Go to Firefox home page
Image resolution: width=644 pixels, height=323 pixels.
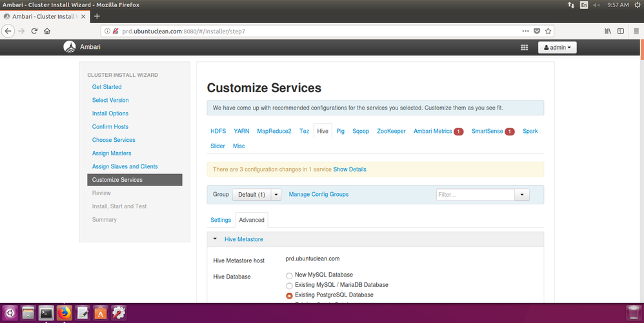pyautogui.click(x=47, y=31)
